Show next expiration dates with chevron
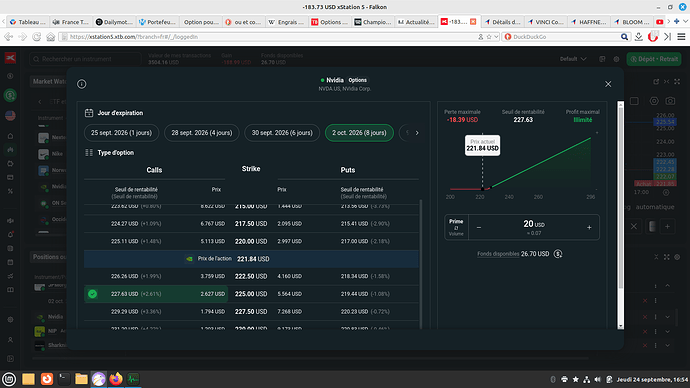The width and height of the screenshot is (690, 388). click(417, 133)
